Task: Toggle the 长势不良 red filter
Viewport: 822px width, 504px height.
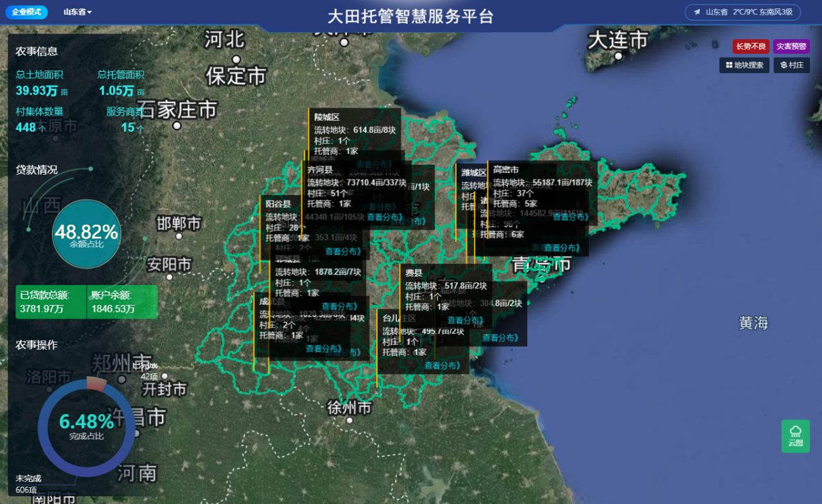Action: (x=751, y=46)
